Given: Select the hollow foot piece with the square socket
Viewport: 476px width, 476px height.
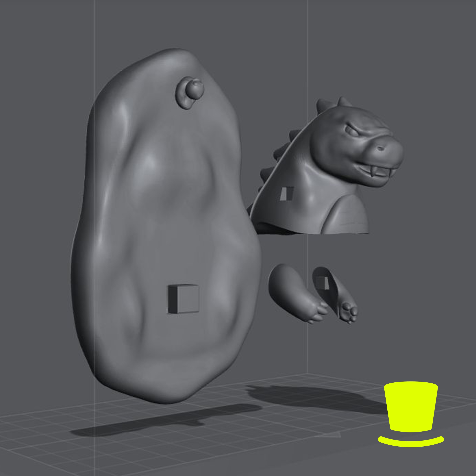Looking at the screenshot, I should click(335, 295).
